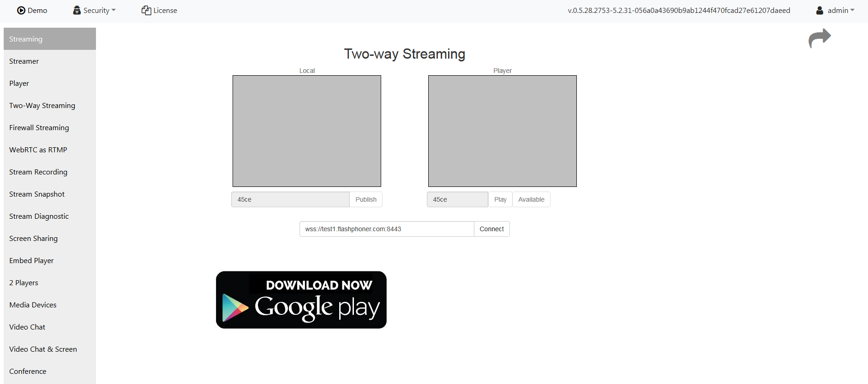Open the admin account dropdown caret
The height and width of the screenshot is (384, 868).
[852, 10]
